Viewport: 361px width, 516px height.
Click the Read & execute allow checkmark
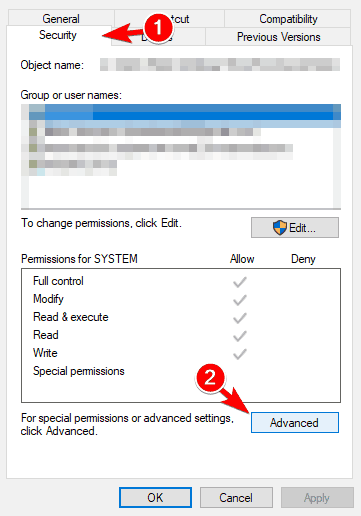coord(240,318)
